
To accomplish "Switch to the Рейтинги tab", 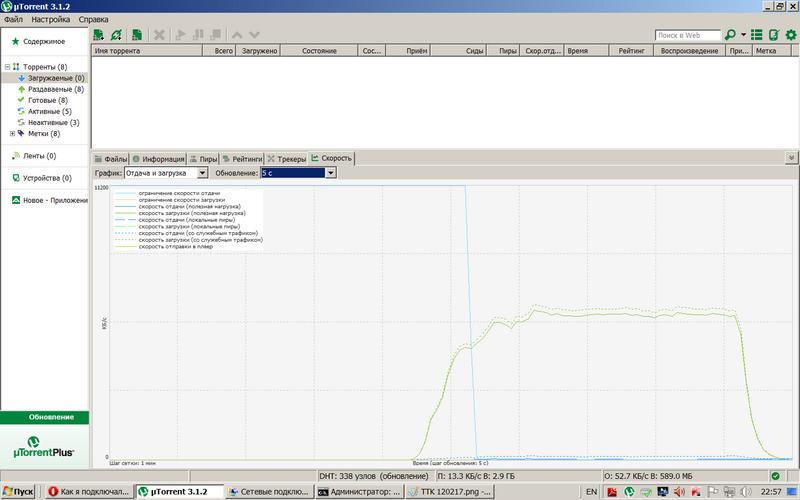I will [x=242, y=159].
